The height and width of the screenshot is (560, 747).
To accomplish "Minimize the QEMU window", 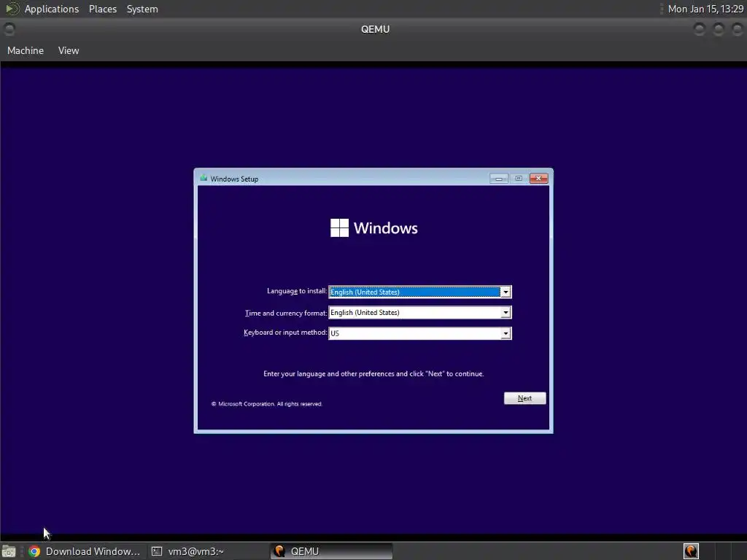I will click(699, 29).
